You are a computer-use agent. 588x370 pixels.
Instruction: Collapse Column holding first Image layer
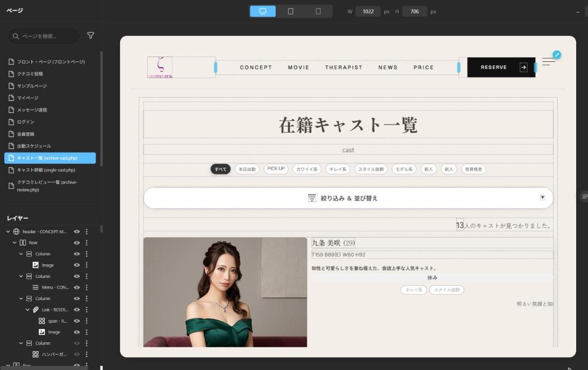point(21,254)
